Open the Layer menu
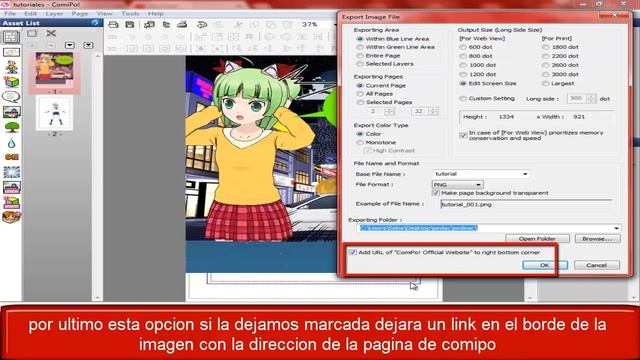Image resolution: width=640 pixels, height=360 pixels. [54, 13]
